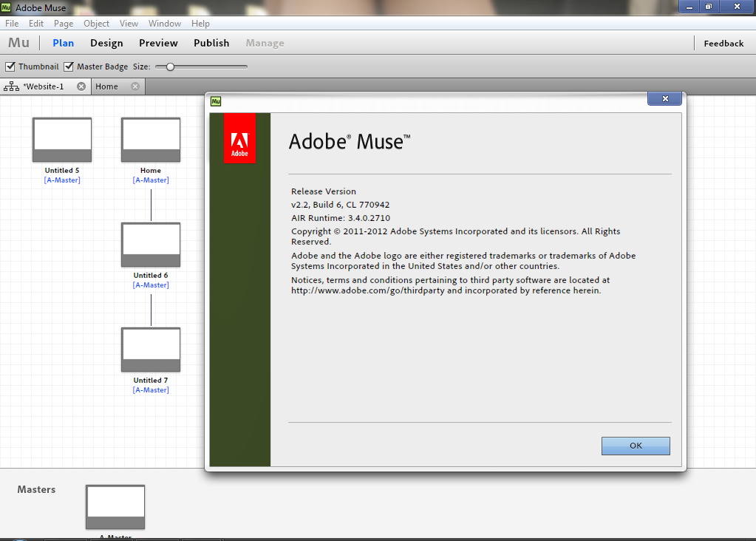
Task: Click the adobe.com/go/thirdparty URL text
Action: tap(368, 290)
